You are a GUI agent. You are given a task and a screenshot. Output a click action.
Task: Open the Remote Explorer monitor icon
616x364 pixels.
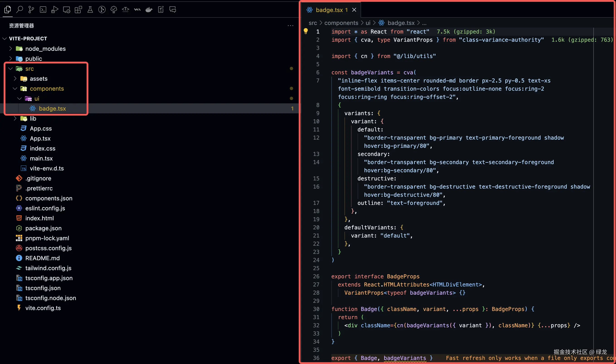(66, 10)
